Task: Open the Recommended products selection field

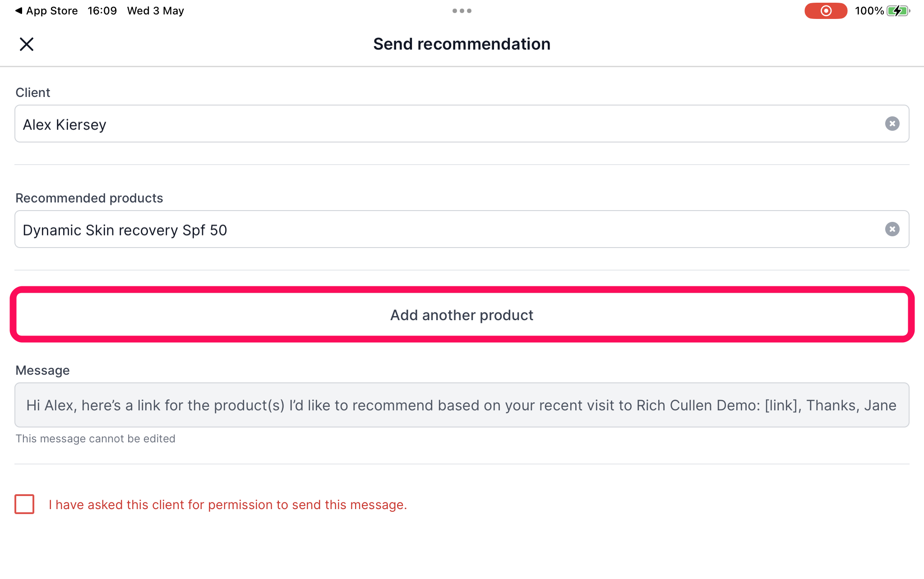Action: click(x=462, y=229)
